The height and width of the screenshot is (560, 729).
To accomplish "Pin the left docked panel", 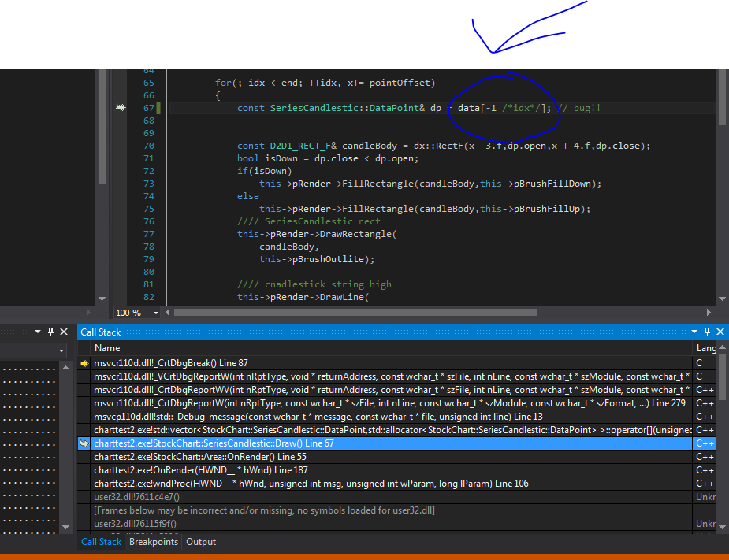I will click(x=50, y=332).
